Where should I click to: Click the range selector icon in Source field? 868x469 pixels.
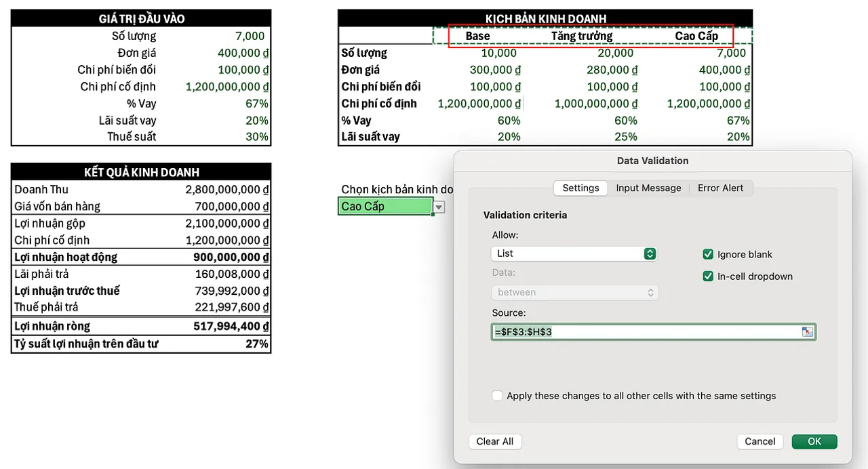[807, 331]
